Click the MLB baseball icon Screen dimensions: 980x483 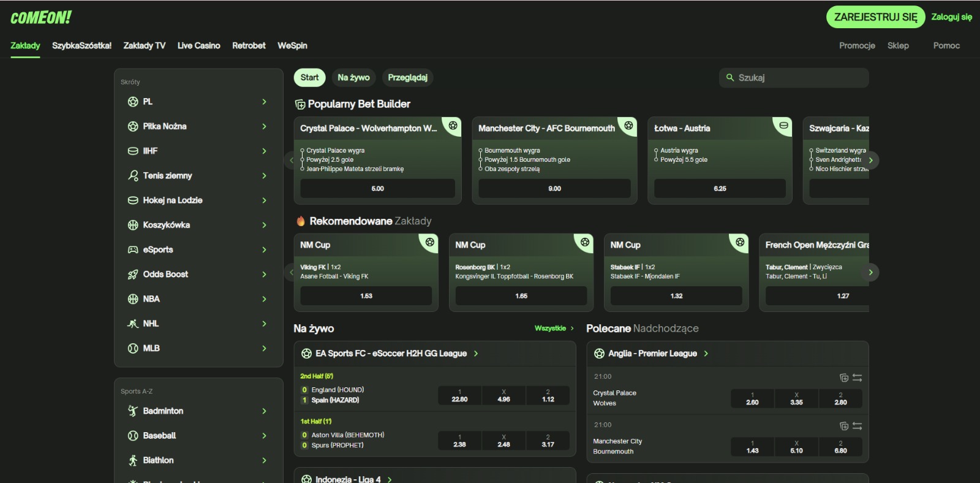coord(133,348)
